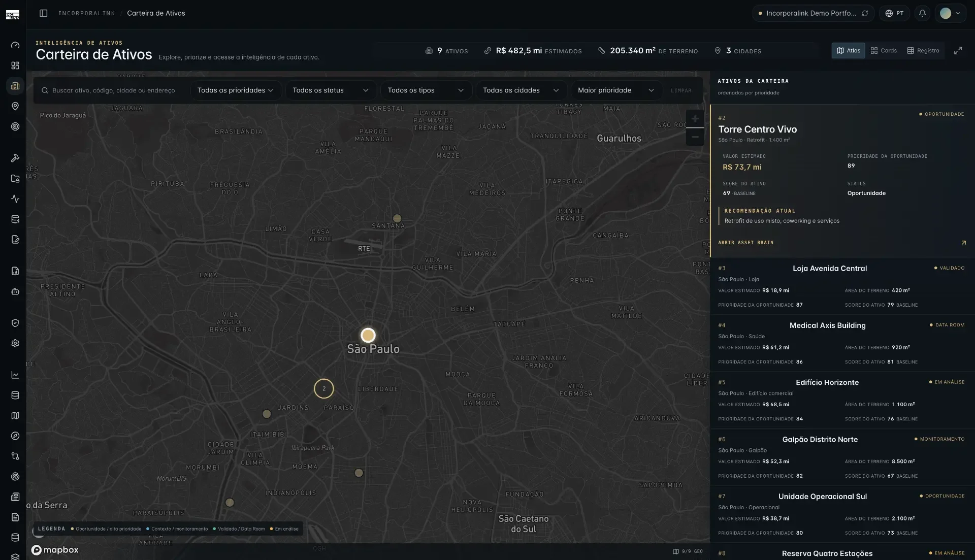The image size is (975, 560).
Task: Open notifications bell icon
Action: tap(922, 13)
